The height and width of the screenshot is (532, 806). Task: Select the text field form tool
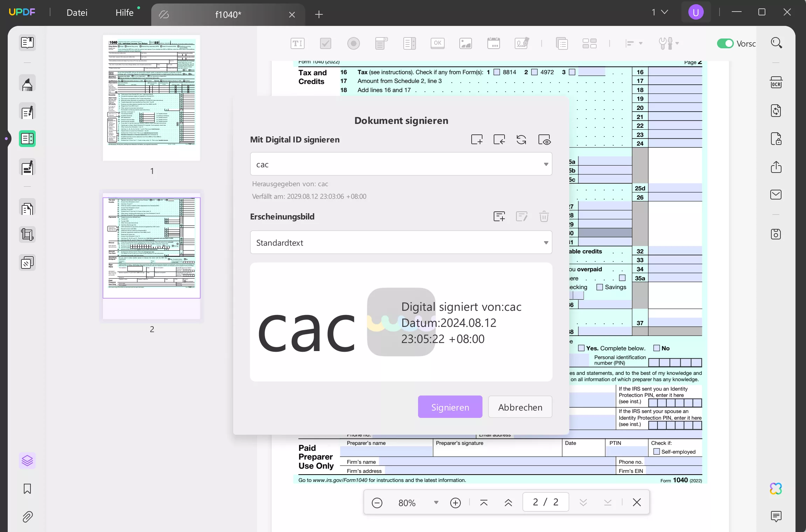pos(297,43)
